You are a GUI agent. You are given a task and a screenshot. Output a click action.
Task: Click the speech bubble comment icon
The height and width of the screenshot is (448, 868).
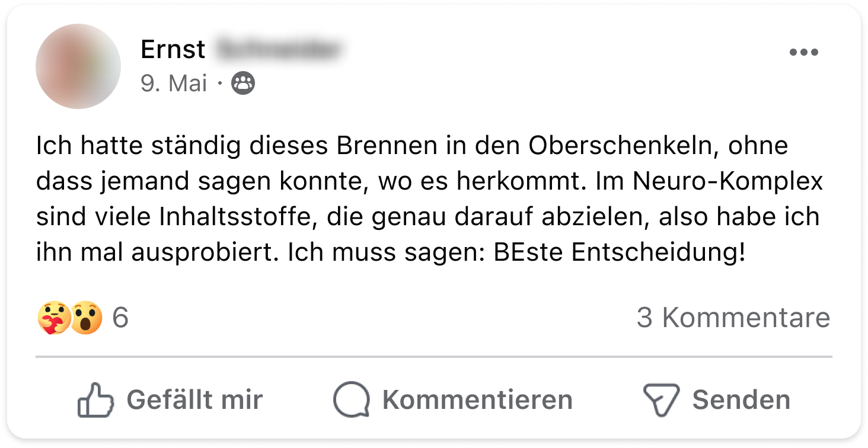352,400
